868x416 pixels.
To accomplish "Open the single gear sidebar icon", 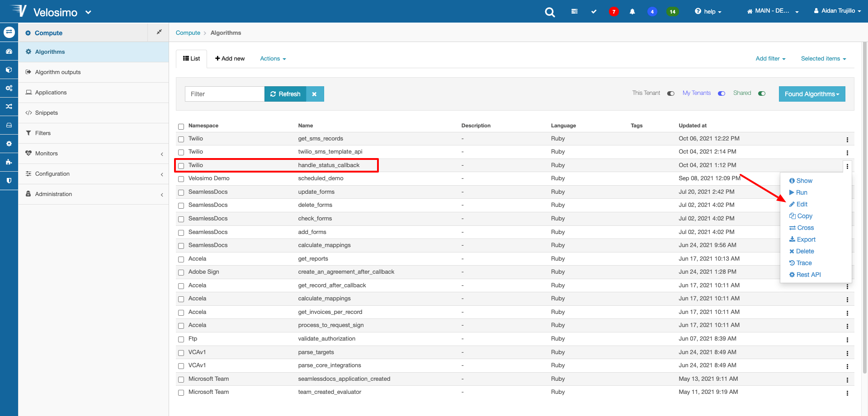I will pos(9,144).
